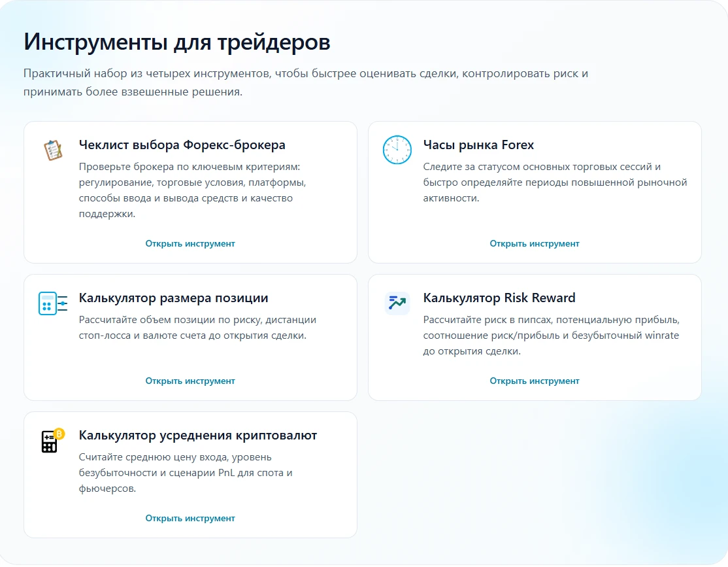The width and height of the screenshot is (728, 567).
Task: Click the intro paragraph about four tools
Action: click(305, 82)
